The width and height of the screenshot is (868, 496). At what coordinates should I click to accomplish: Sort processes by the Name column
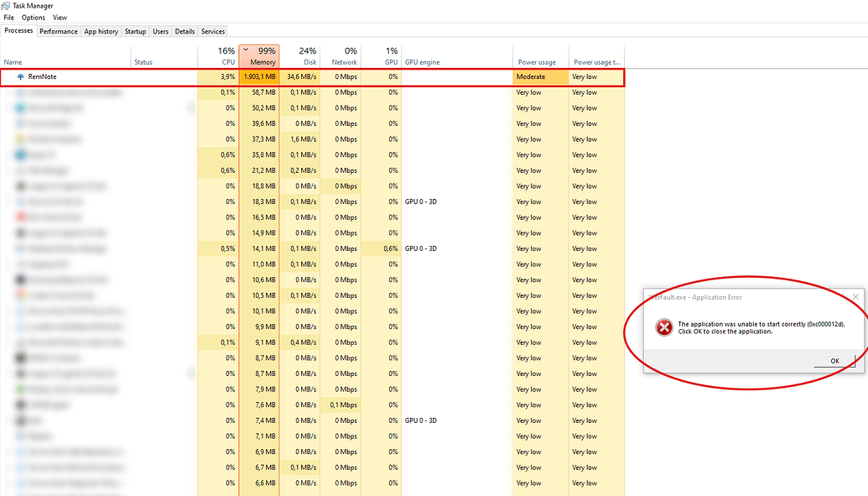13,61
